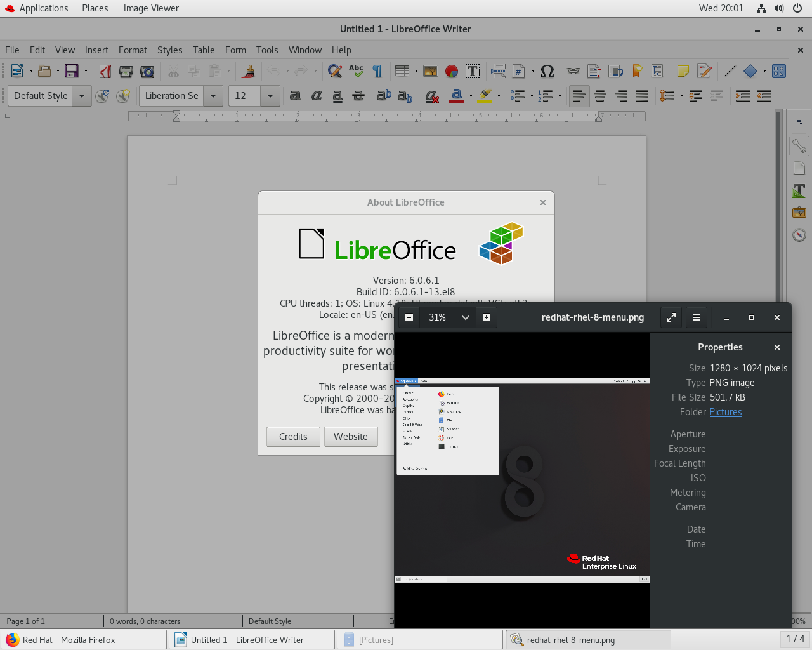Expand the font size 12 dropdown
This screenshot has width=812, height=650.
tap(270, 96)
